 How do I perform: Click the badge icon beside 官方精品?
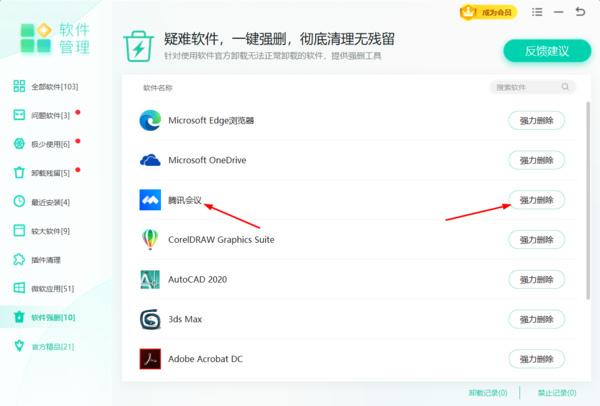click(19, 346)
